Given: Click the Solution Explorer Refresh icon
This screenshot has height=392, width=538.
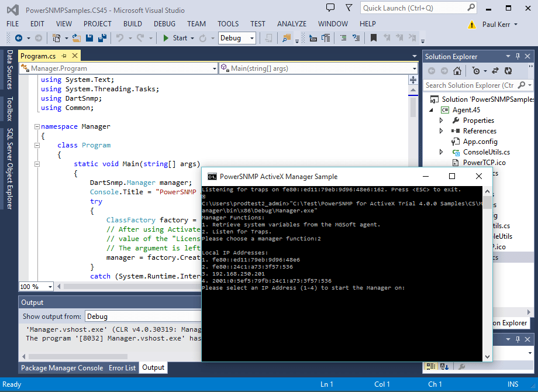Looking at the screenshot, I should [508, 71].
